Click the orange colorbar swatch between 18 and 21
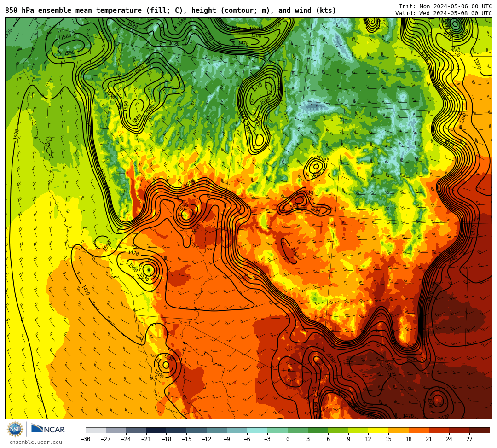497x448 pixels. point(419,430)
